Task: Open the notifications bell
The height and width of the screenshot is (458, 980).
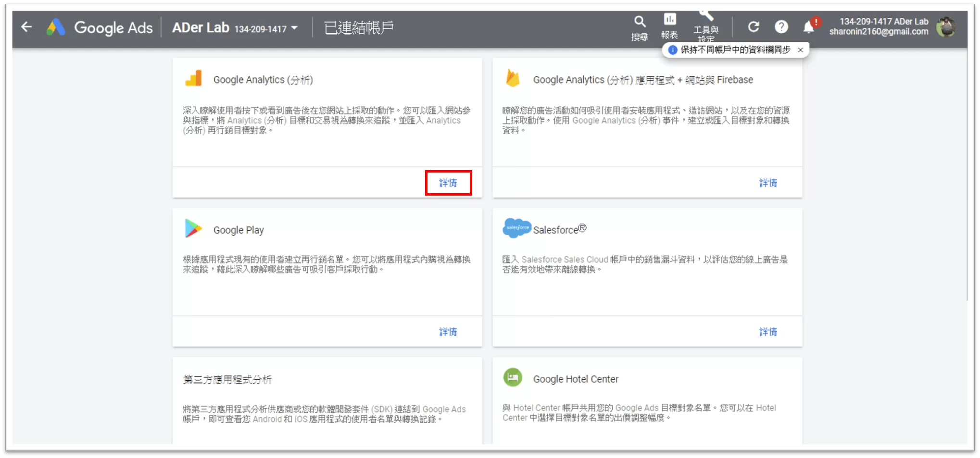Action: (x=810, y=26)
